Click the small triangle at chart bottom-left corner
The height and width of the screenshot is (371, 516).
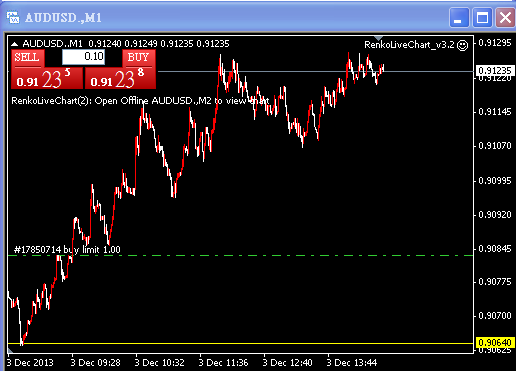[10, 350]
